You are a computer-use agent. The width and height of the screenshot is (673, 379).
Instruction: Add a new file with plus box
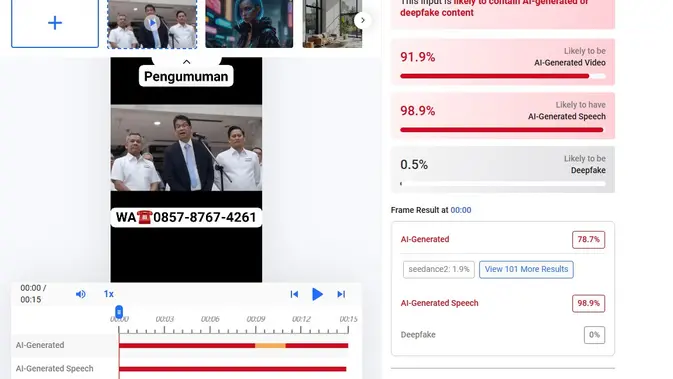[x=55, y=23]
